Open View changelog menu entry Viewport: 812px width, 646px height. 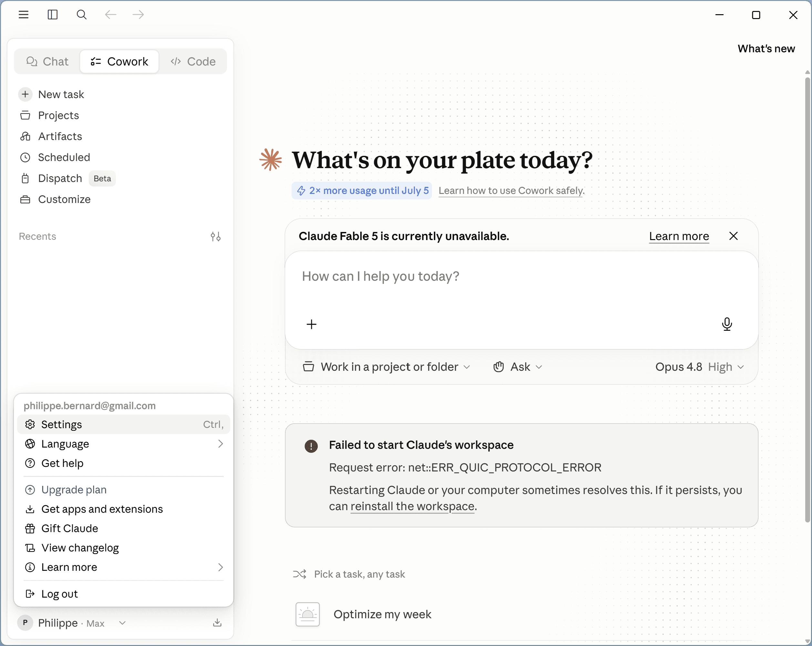[x=124, y=548]
